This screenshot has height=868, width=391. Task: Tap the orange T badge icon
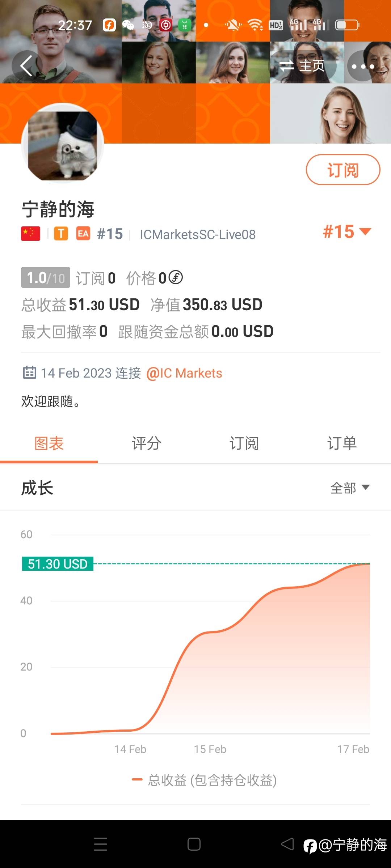pyautogui.click(x=61, y=234)
